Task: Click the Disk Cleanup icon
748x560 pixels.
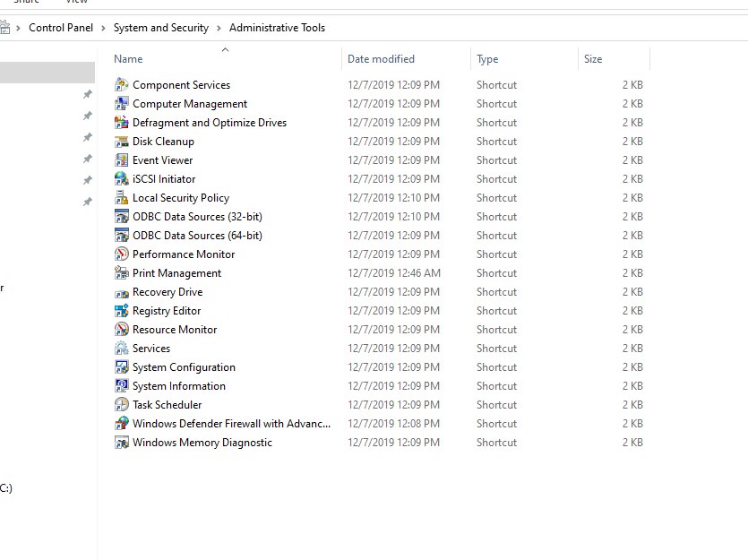Action: [x=122, y=142]
